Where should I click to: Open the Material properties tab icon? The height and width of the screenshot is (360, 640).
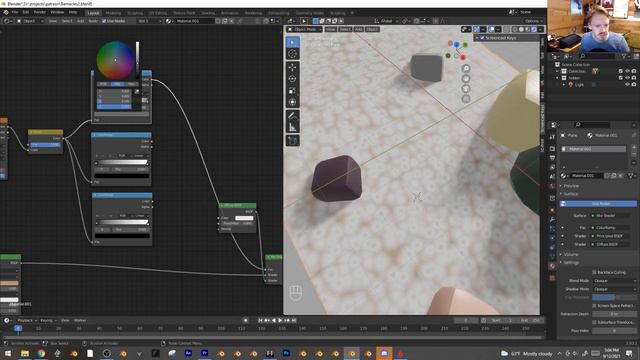552,266
